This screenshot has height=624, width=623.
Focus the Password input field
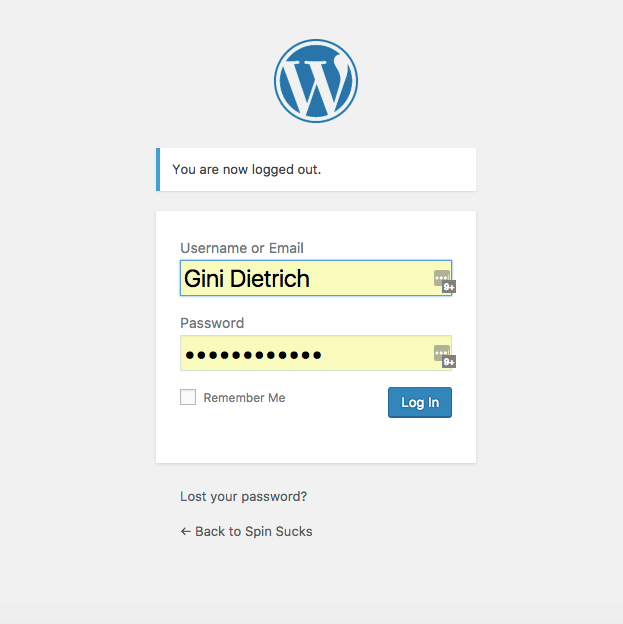pos(316,353)
